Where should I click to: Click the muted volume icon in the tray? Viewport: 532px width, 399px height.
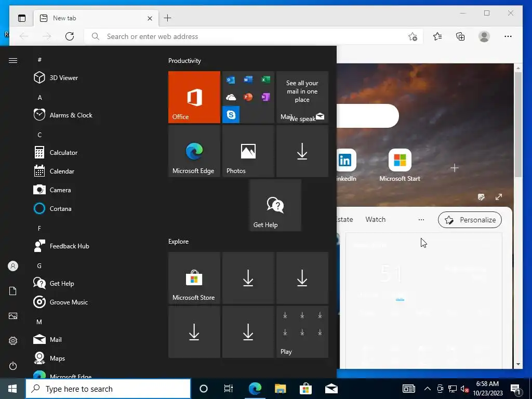click(x=465, y=389)
